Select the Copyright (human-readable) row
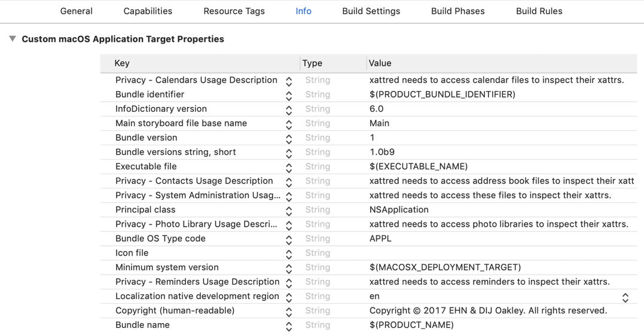Image resolution: width=644 pixels, height=332 pixels. (x=175, y=310)
